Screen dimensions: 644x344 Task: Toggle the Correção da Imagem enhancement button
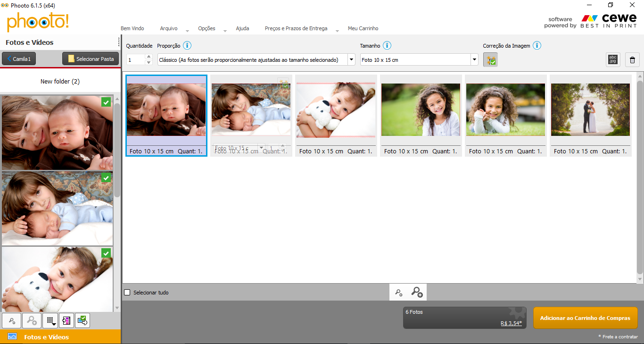coord(490,60)
